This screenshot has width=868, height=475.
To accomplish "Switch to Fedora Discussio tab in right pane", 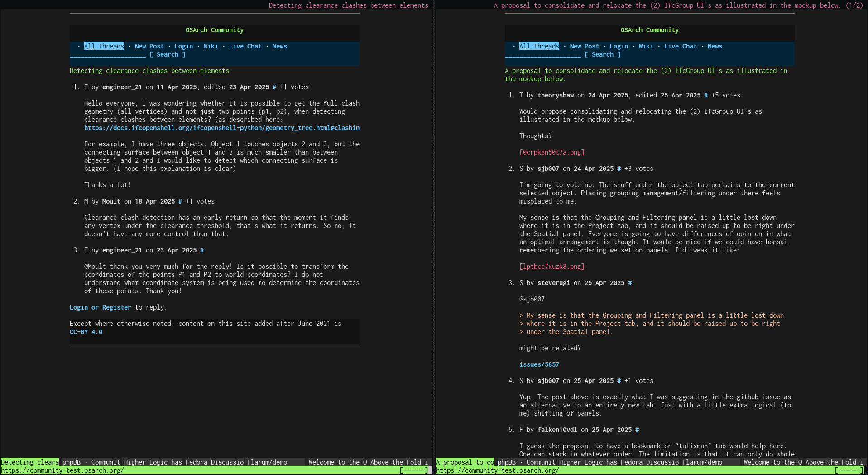I will pyautogui.click(x=650, y=462).
